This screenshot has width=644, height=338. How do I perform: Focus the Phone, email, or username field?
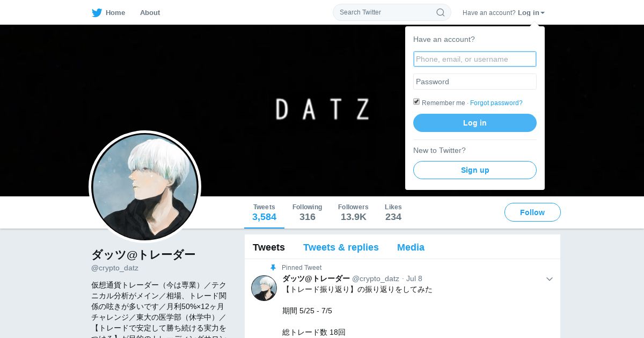click(x=475, y=59)
